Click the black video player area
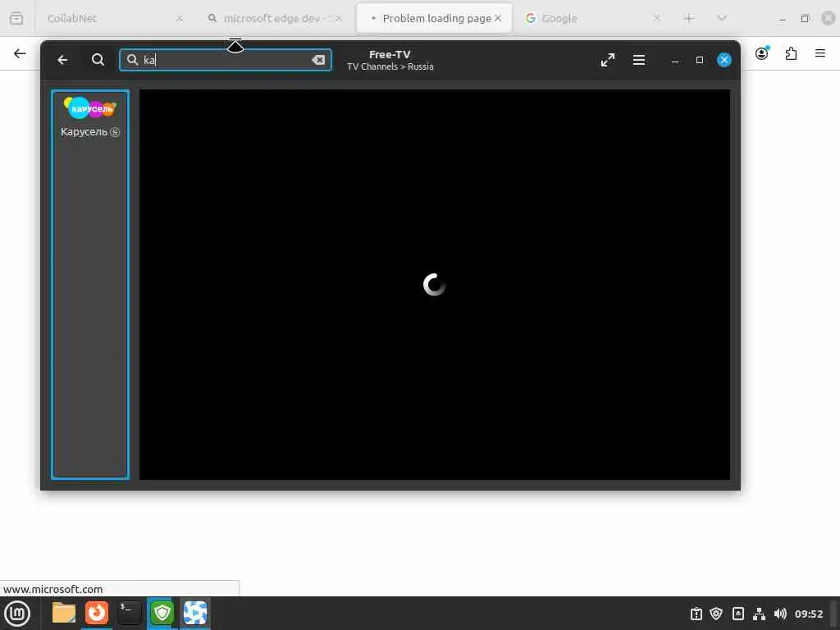The width and height of the screenshot is (840, 630). pyautogui.click(x=435, y=285)
